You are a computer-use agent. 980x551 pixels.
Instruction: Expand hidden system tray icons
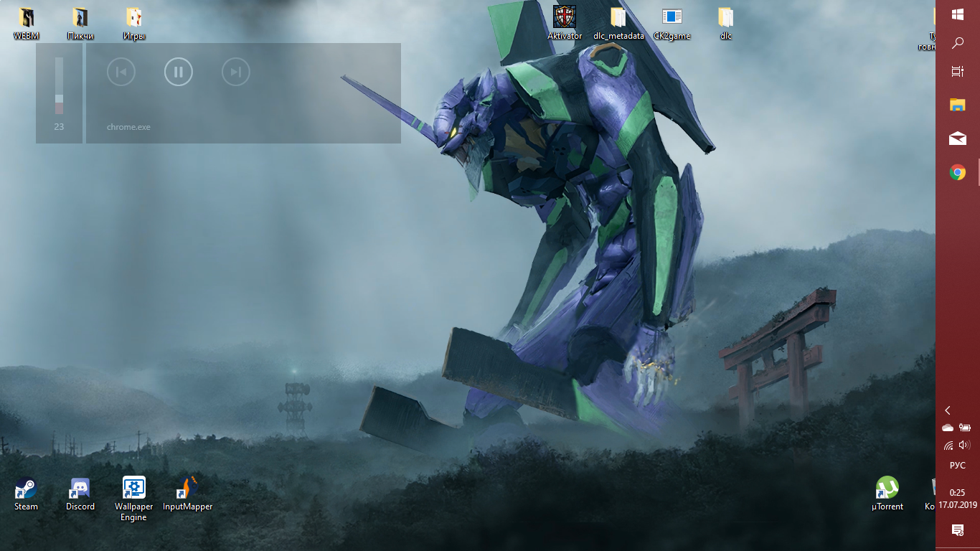948,410
